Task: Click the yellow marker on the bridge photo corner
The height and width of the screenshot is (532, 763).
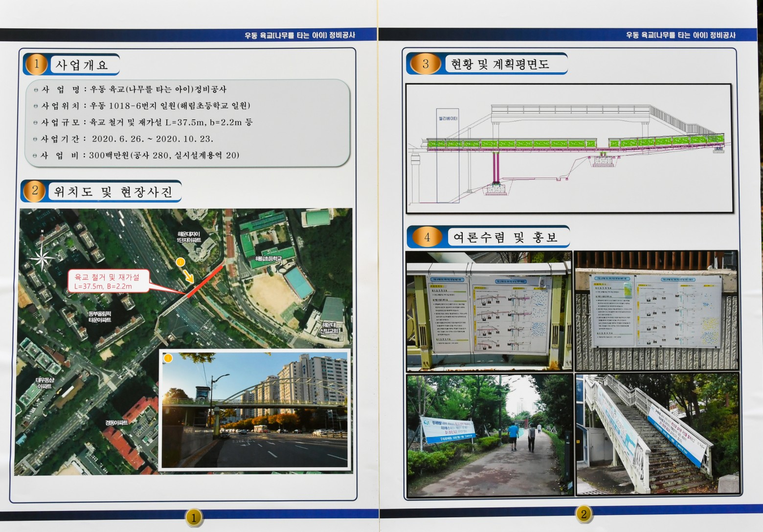Action: [x=168, y=358]
